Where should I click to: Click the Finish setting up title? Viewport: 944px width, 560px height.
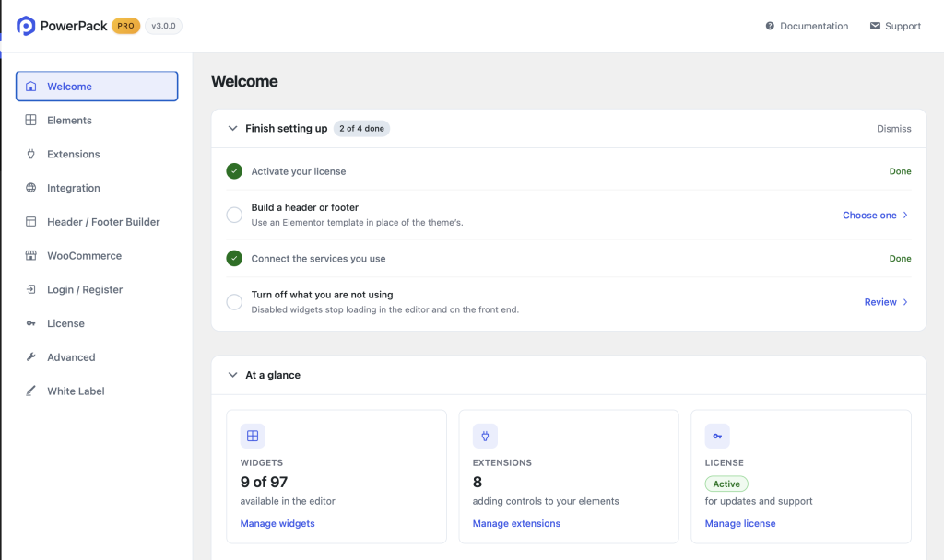(x=287, y=129)
